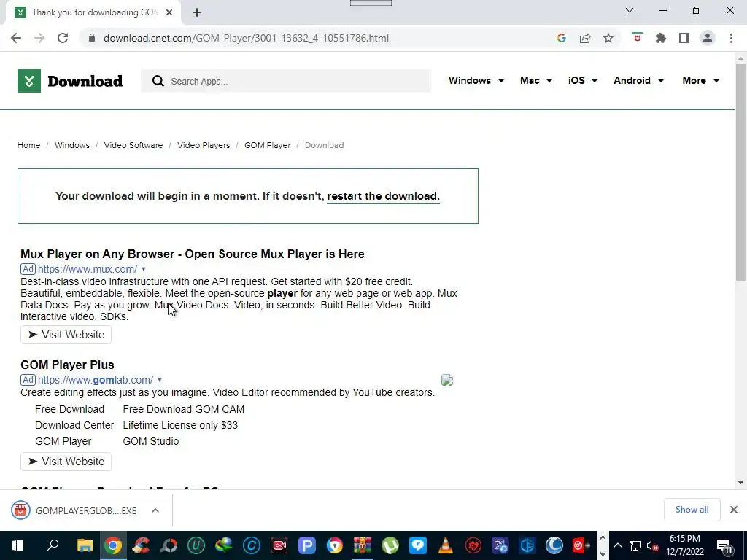Show hidden system tray icons
The image size is (747, 560).
[x=617, y=545]
